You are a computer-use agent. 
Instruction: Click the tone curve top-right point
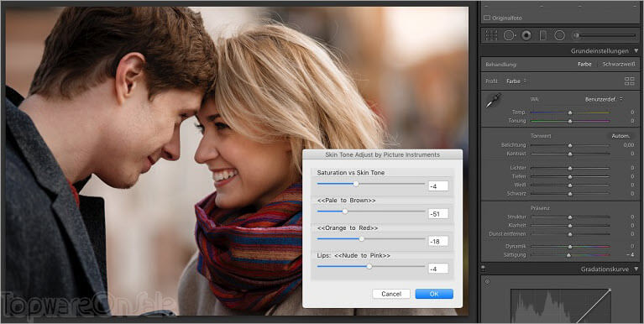610,290
